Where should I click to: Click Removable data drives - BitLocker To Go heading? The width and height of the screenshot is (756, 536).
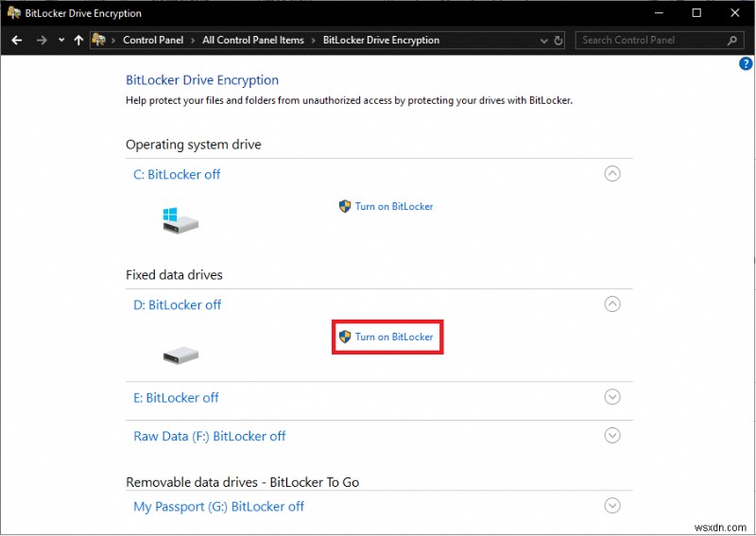click(243, 482)
